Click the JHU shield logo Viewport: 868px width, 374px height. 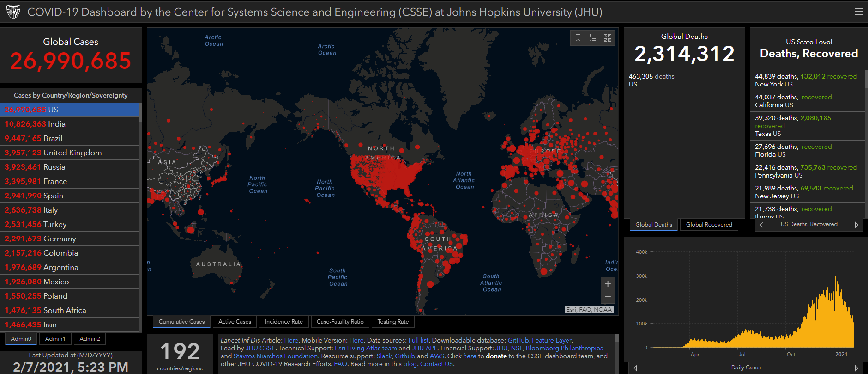click(x=13, y=12)
